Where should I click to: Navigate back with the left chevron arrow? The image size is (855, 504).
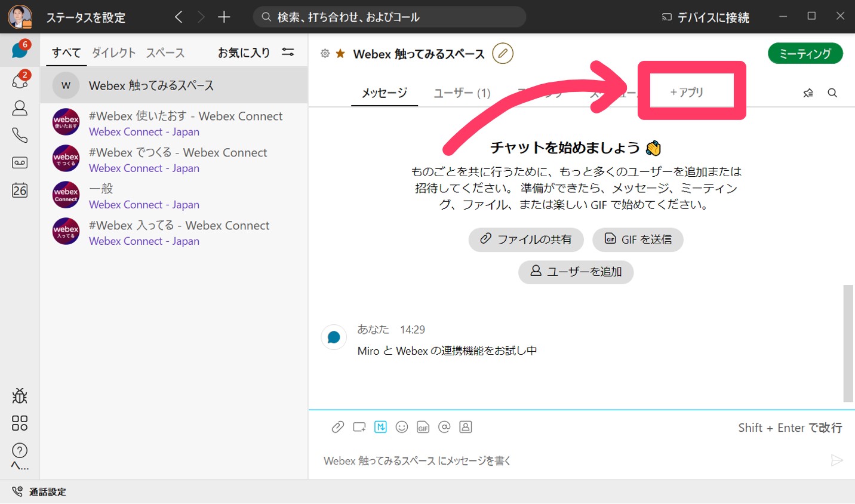tap(178, 17)
